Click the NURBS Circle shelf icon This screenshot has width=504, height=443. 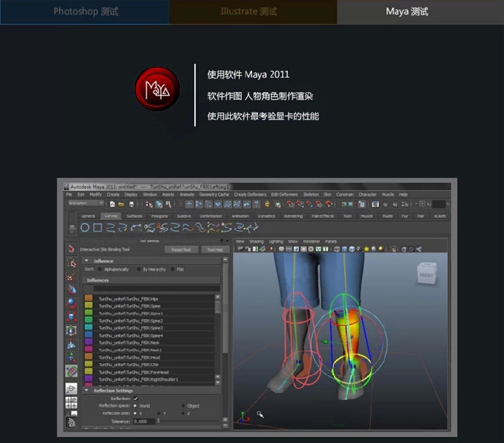(85, 228)
